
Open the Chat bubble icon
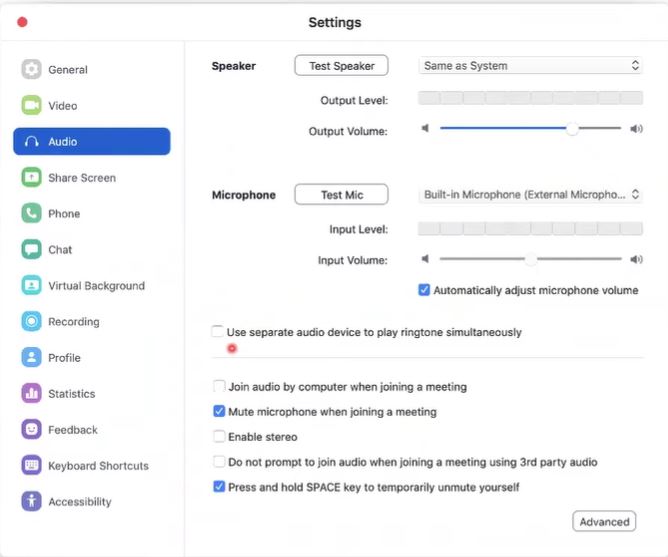pyautogui.click(x=31, y=250)
